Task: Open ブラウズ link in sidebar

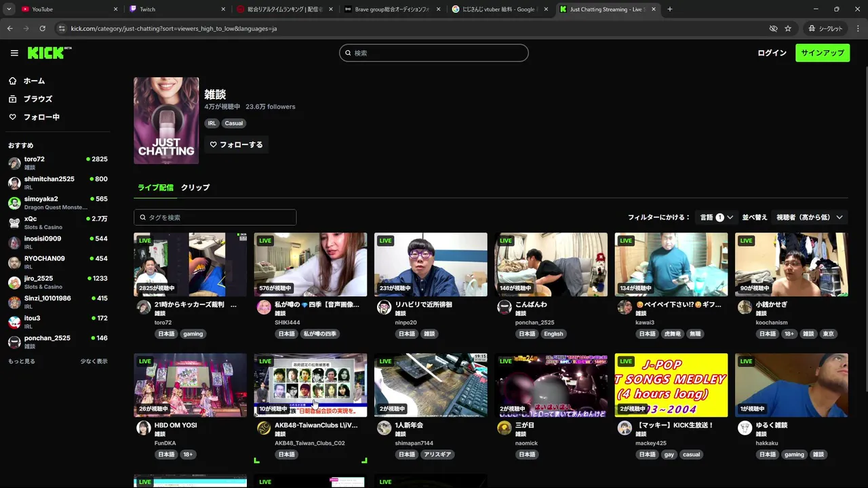Action: [38, 99]
